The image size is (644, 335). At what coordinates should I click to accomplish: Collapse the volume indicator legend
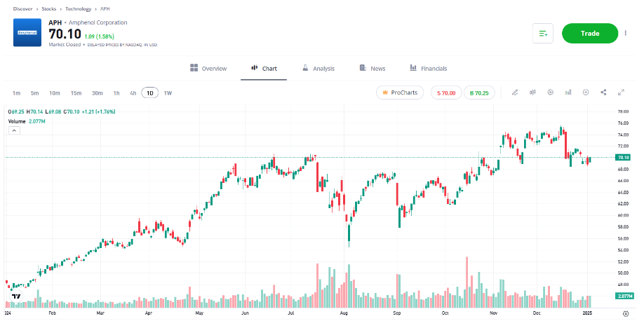click(14, 130)
